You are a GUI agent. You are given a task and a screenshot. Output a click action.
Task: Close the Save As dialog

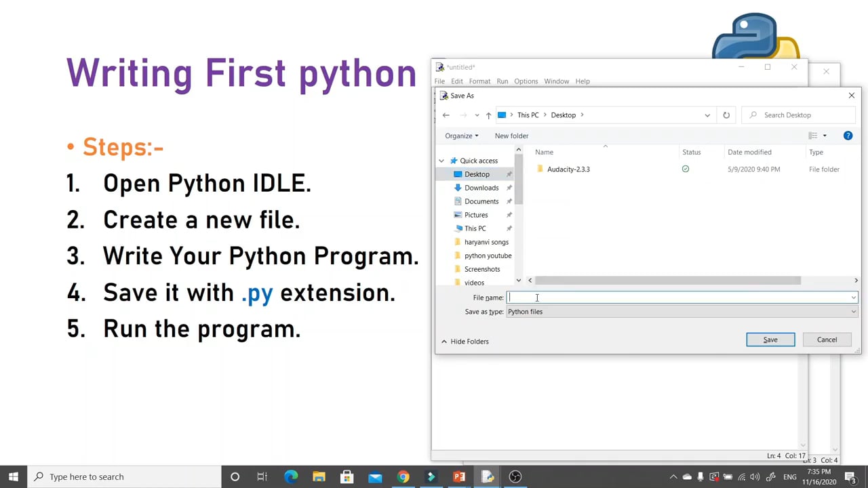[x=852, y=96]
